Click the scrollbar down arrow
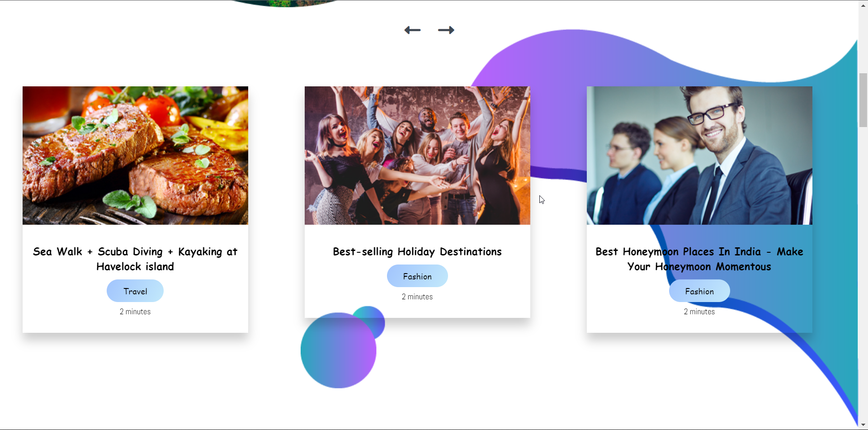The height and width of the screenshot is (430, 868). [x=863, y=425]
